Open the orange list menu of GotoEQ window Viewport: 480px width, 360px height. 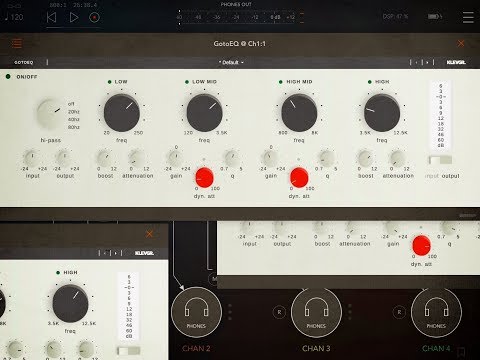click(x=17, y=43)
